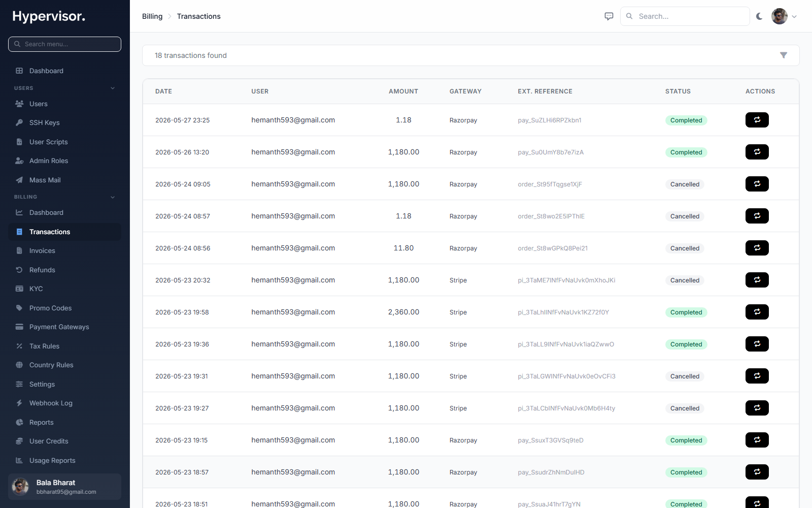812x508 pixels.
Task: Click the Hypervisor logo
Action: pyautogui.click(x=49, y=16)
